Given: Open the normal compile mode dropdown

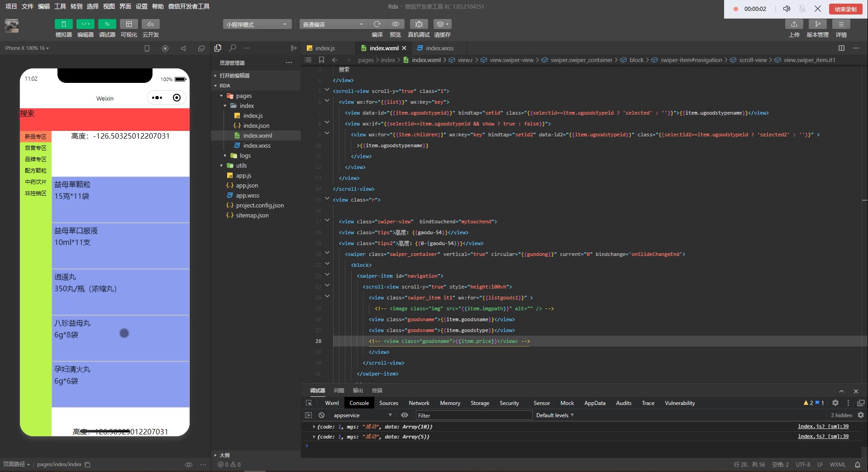Looking at the screenshot, I should click(333, 24).
